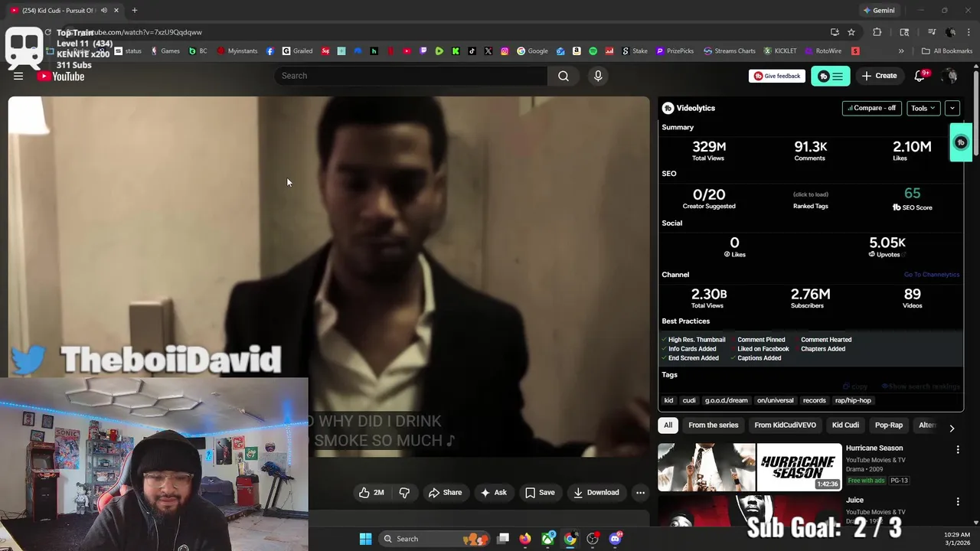Open options for Juice video
The image size is (980, 551).
[x=957, y=502]
